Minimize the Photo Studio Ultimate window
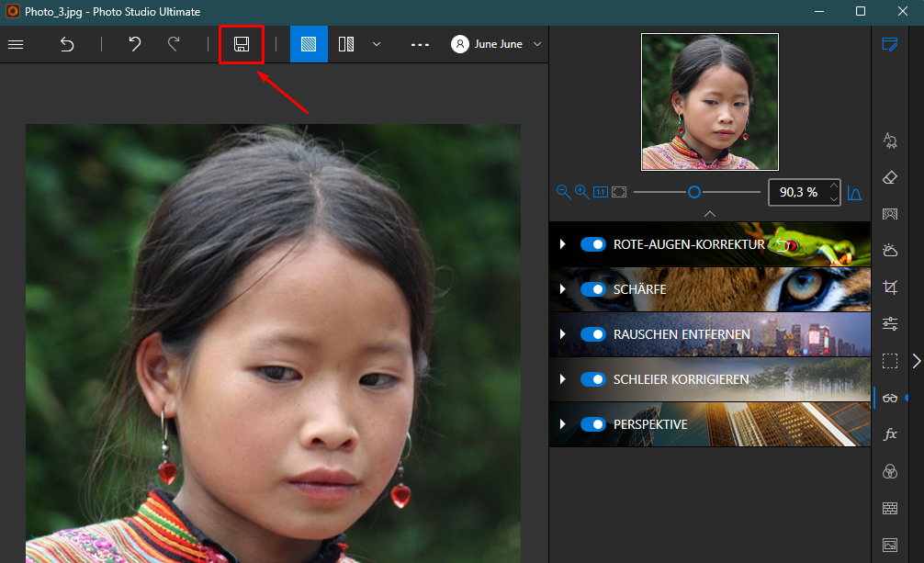The height and width of the screenshot is (563, 924). 818,11
